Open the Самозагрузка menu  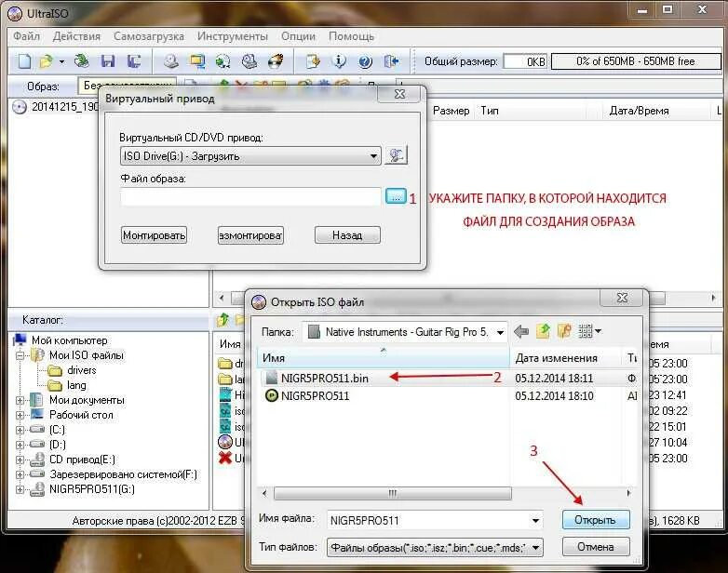click(149, 36)
